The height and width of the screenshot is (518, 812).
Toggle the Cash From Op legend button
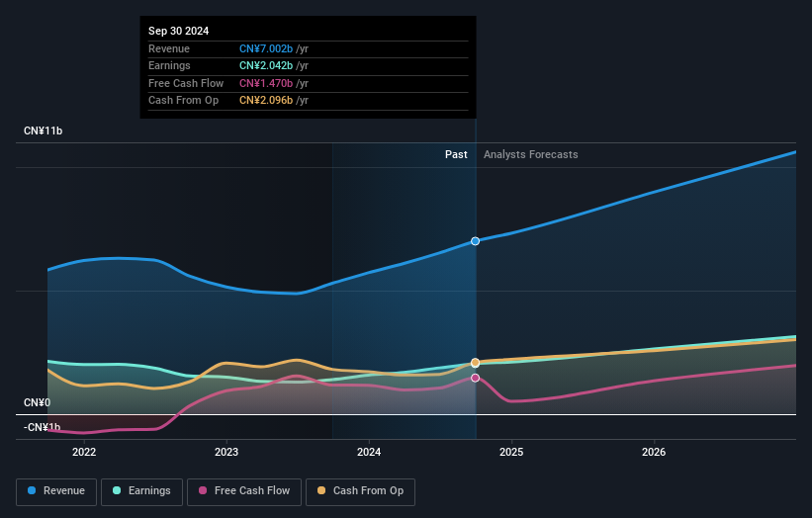click(x=360, y=491)
